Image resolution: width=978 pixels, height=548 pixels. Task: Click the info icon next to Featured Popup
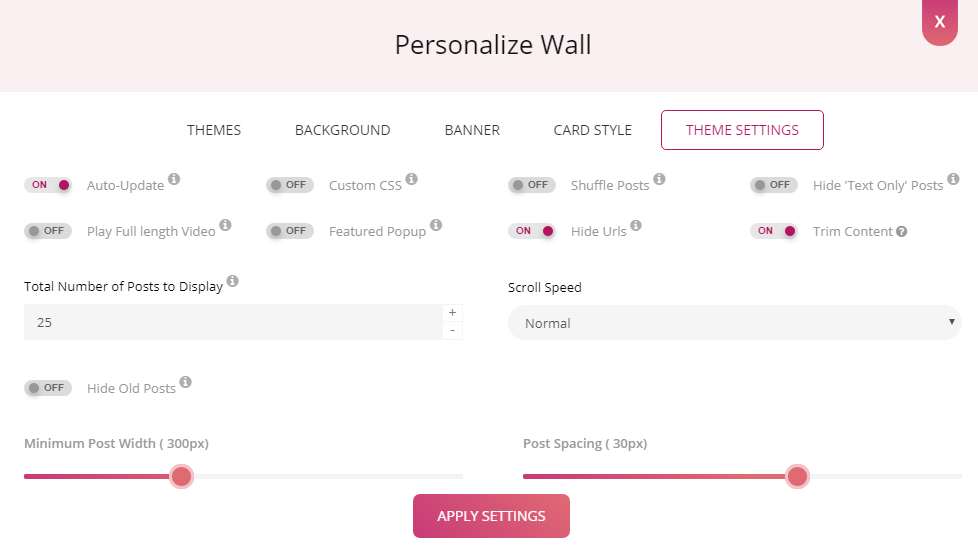436,225
